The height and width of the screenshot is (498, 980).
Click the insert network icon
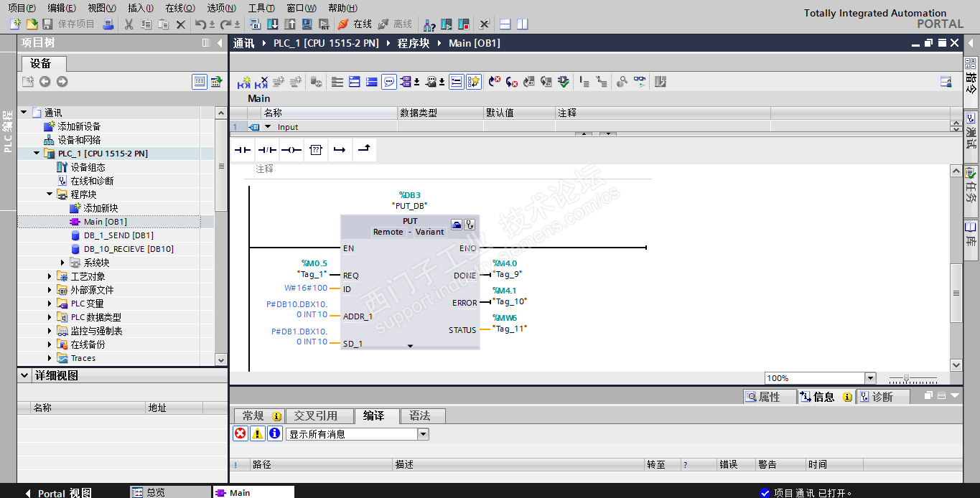(x=245, y=82)
